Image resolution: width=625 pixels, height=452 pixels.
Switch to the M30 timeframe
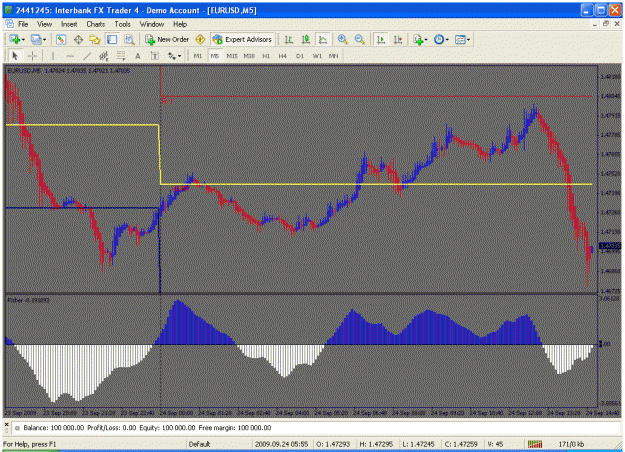point(249,56)
